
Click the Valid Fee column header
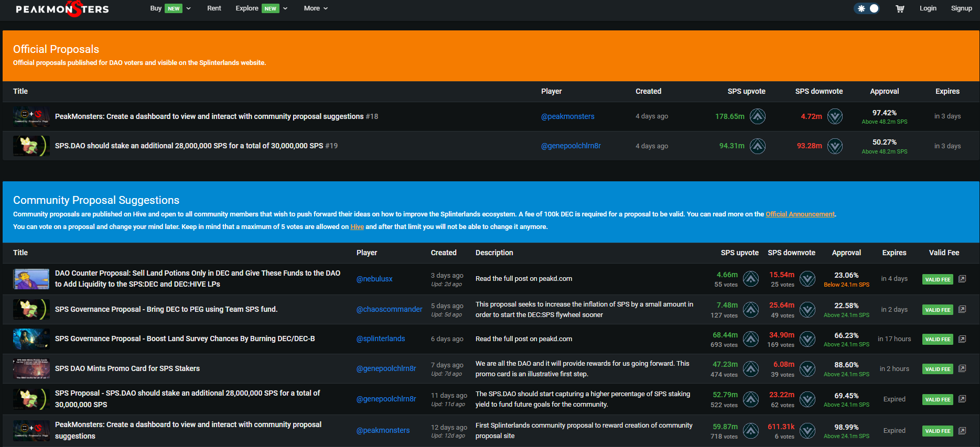tap(944, 253)
